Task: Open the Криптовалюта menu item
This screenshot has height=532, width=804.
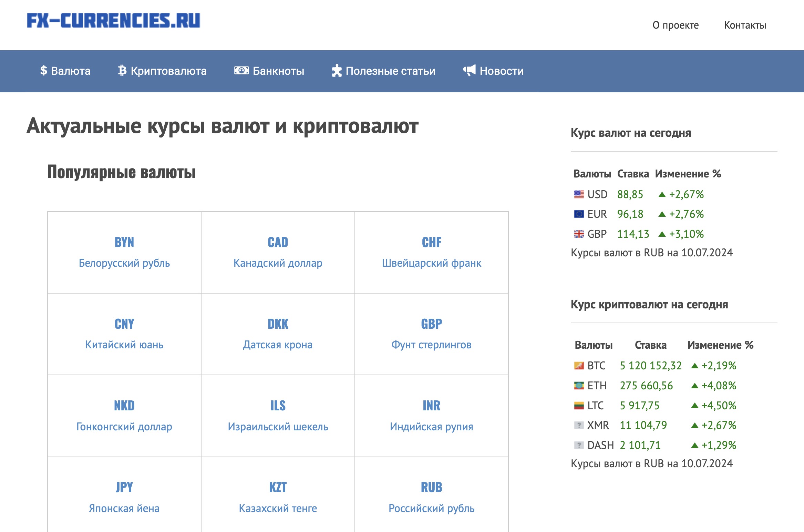Action: (162, 71)
